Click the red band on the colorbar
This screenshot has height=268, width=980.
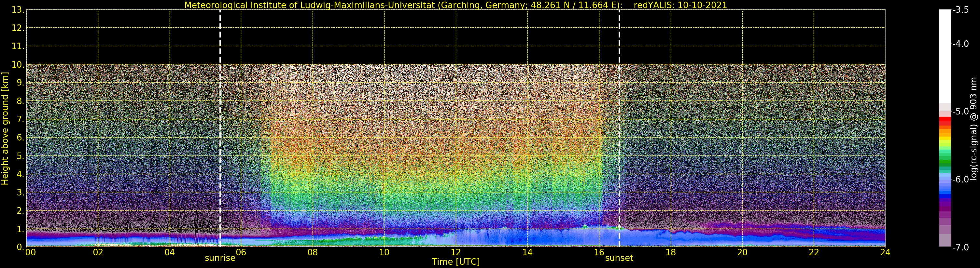coord(945,121)
